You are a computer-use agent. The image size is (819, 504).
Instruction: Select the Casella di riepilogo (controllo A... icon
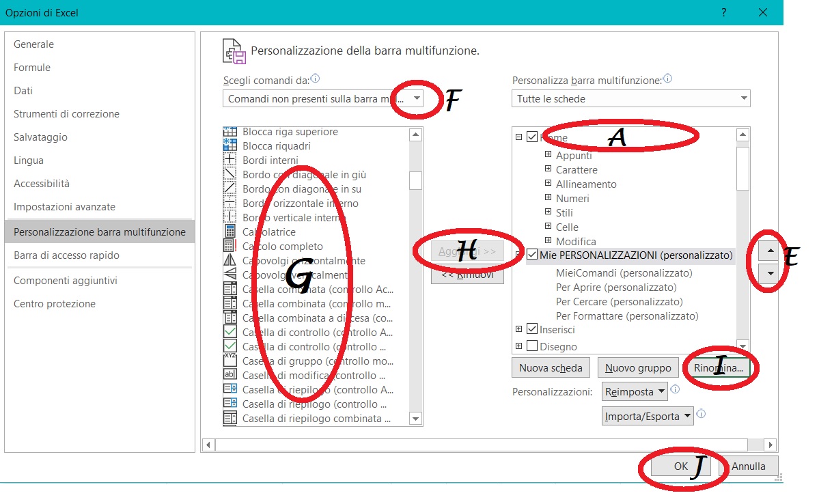230,389
